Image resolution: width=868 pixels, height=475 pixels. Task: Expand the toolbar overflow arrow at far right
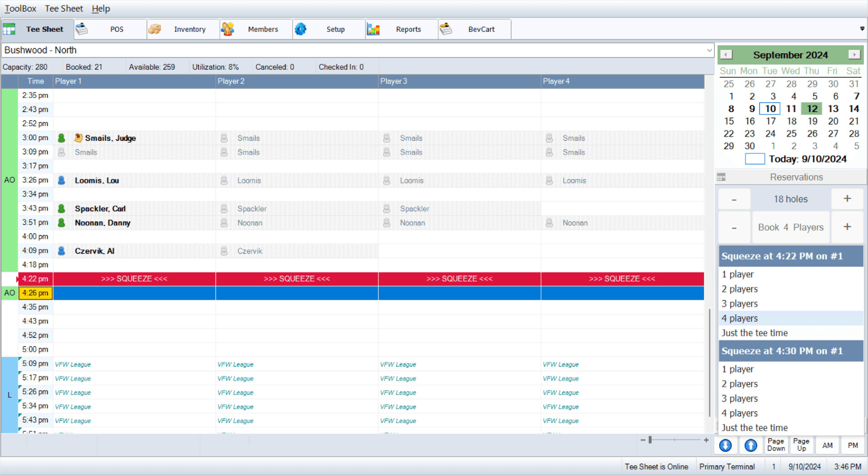tap(862, 28)
